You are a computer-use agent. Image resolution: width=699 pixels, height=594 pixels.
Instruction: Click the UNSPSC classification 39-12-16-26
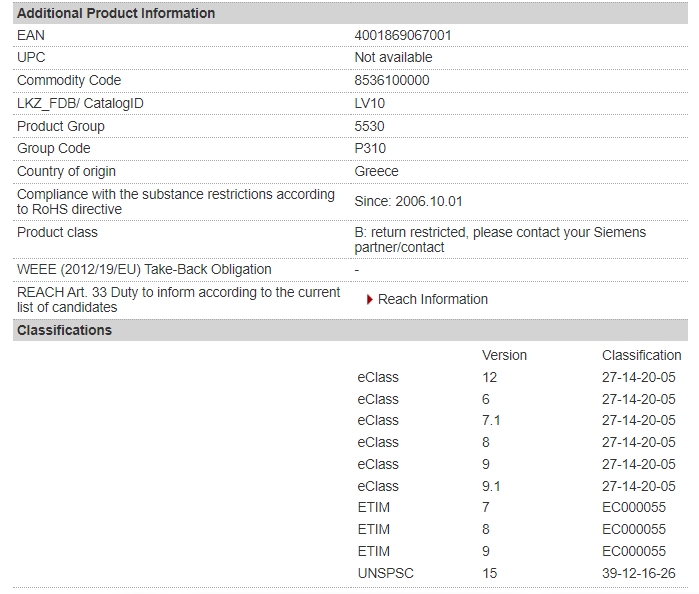(x=638, y=573)
